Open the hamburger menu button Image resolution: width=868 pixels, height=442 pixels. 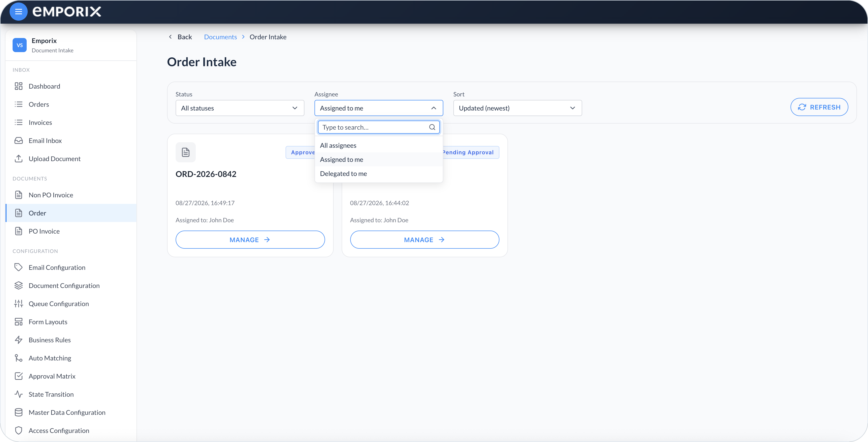19,12
